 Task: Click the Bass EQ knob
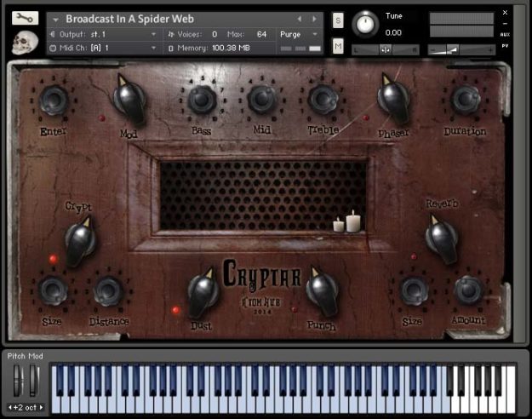202,99
